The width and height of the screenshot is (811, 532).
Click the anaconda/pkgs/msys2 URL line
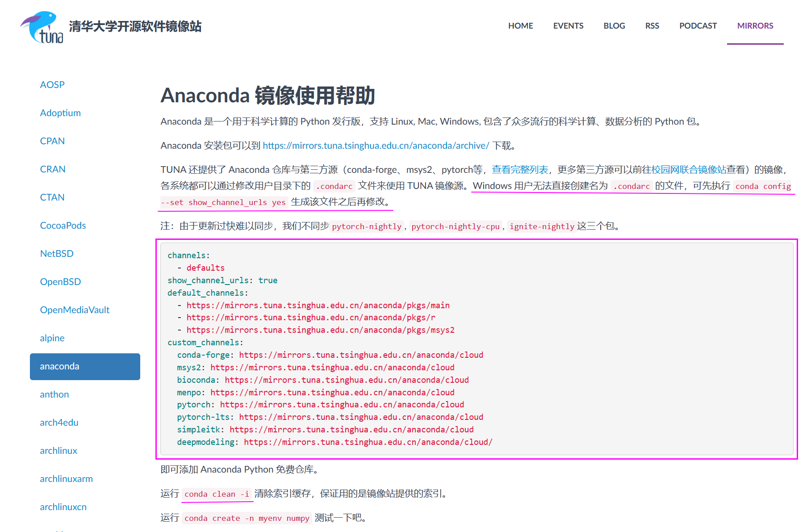(x=321, y=330)
